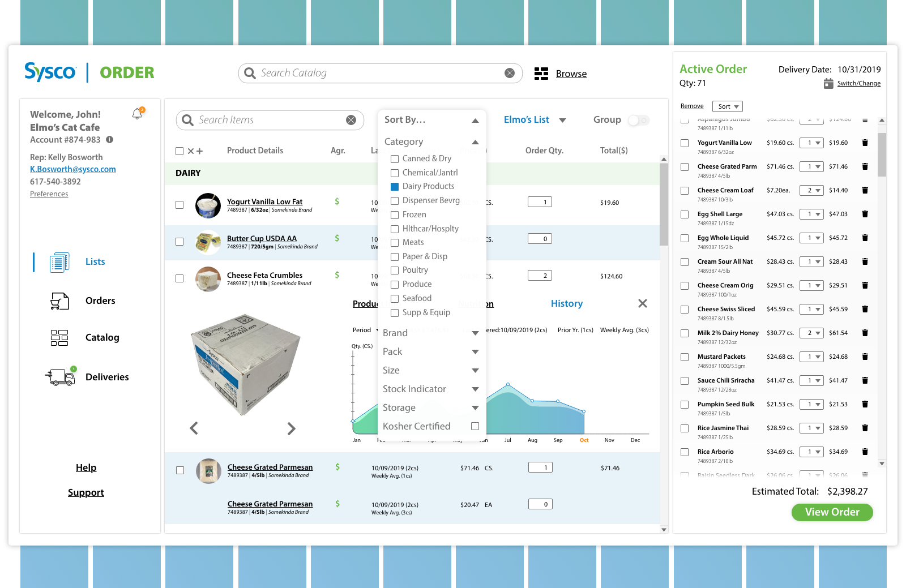This screenshot has height=588, width=906.
Task: Open the notifications bell
Action: (x=138, y=113)
